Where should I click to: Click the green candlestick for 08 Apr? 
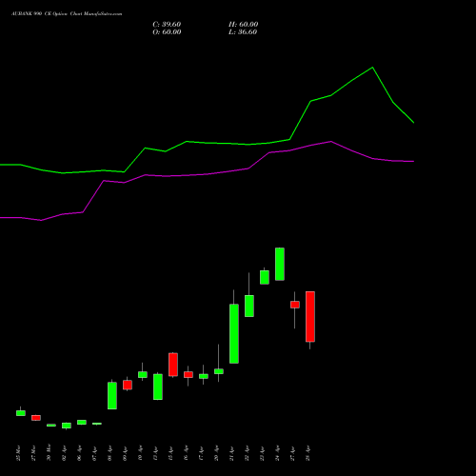click(x=112, y=395)
